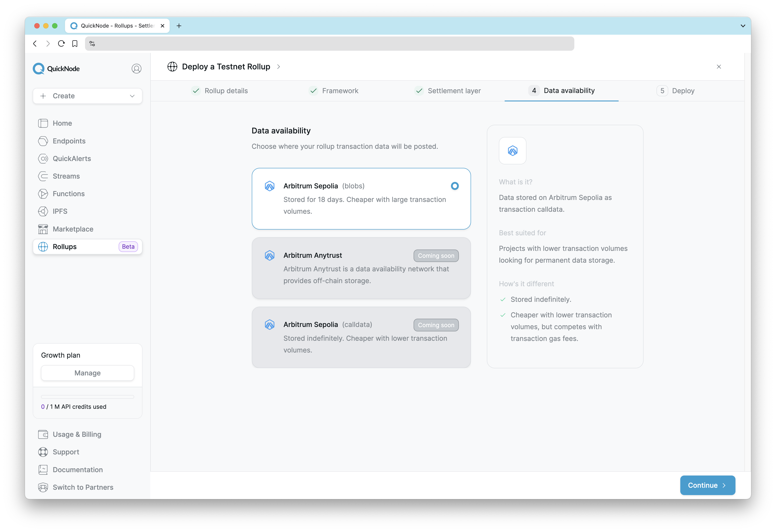Click the What is it? label

click(516, 182)
